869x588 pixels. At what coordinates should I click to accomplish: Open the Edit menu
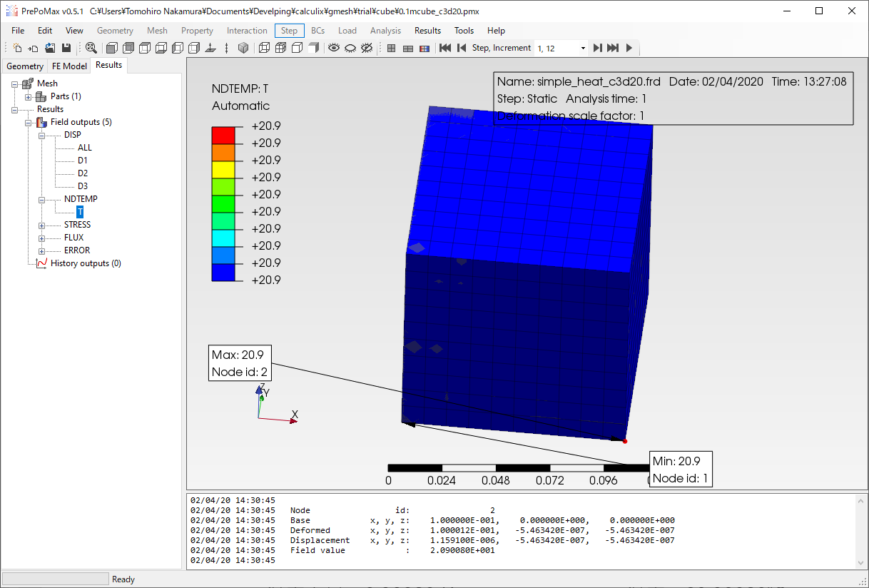45,31
